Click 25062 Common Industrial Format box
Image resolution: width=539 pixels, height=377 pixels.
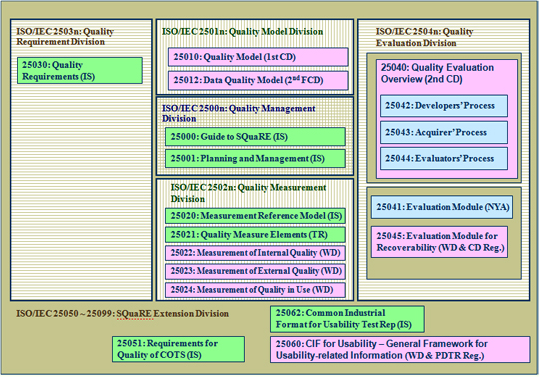tap(347, 319)
